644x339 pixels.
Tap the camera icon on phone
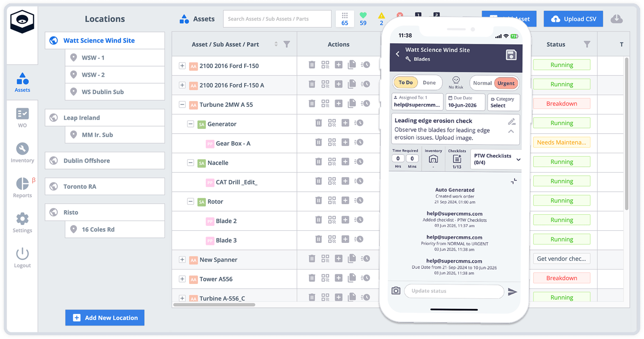point(396,291)
